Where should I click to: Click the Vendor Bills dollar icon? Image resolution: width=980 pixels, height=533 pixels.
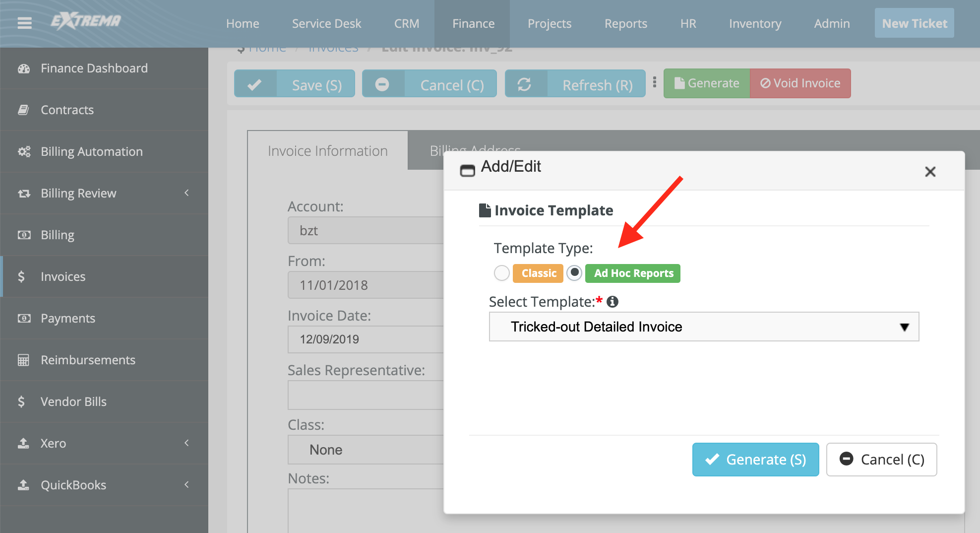tap(21, 402)
